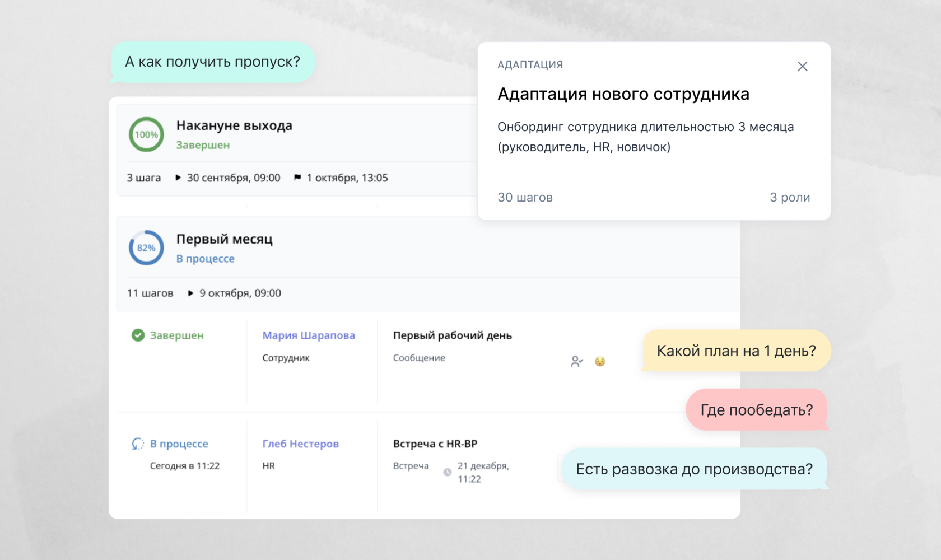Click the 'Сообщение' step type

(x=419, y=358)
